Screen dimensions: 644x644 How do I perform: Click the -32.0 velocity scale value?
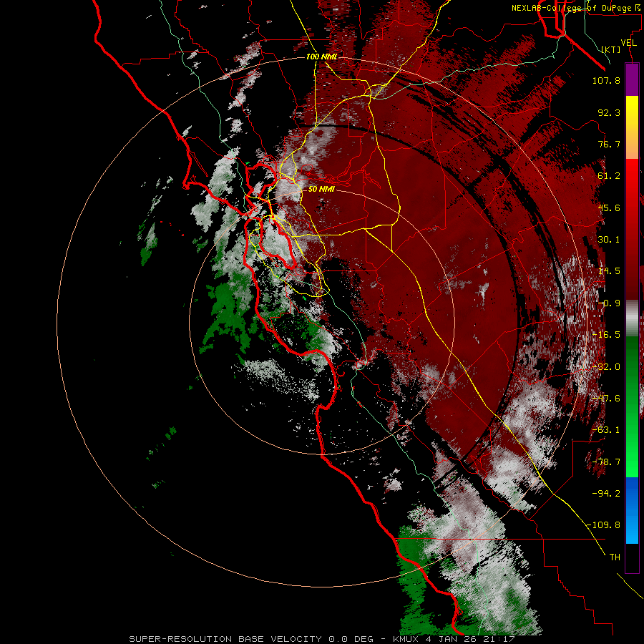click(606, 367)
